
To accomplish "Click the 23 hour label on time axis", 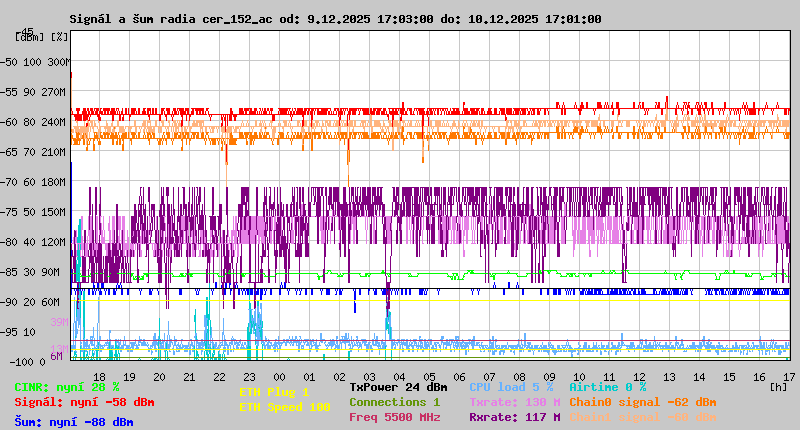I will [x=249, y=376].
